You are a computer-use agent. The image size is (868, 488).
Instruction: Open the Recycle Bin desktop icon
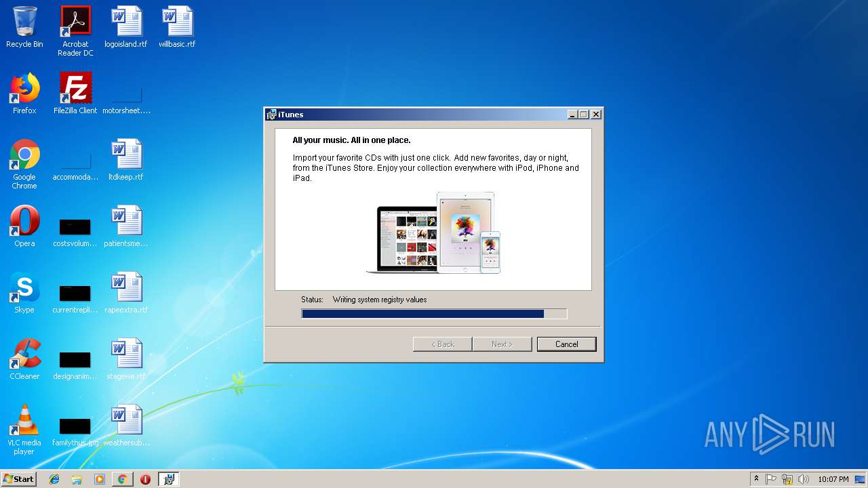click(x=24, y=27)
